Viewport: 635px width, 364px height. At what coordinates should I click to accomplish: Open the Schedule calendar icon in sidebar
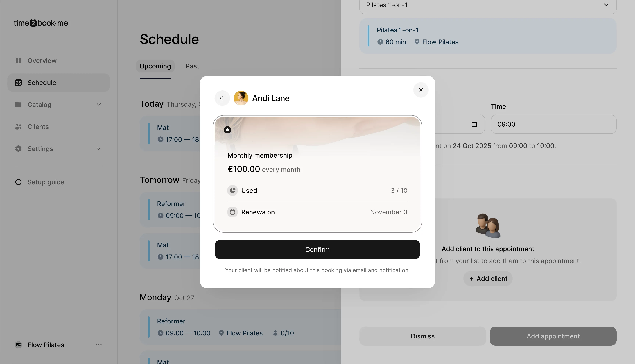[18, 83]
